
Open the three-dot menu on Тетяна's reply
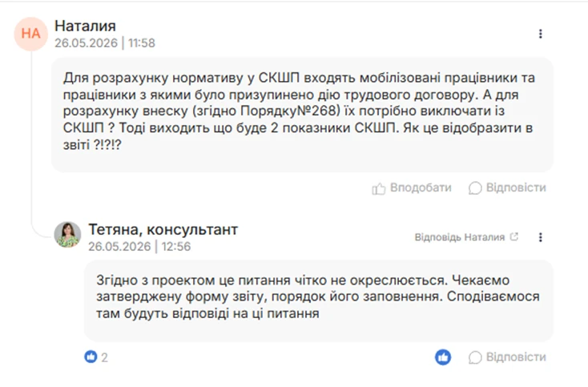point(541,237)
